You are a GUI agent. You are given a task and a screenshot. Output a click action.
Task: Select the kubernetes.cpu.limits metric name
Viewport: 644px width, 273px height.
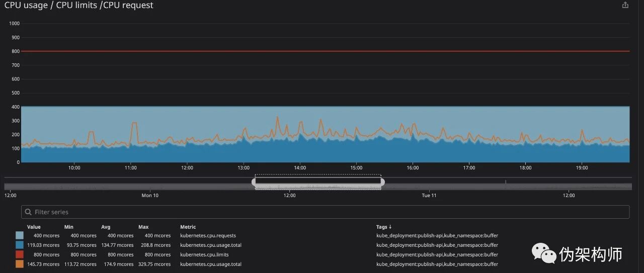pos(204,254)
